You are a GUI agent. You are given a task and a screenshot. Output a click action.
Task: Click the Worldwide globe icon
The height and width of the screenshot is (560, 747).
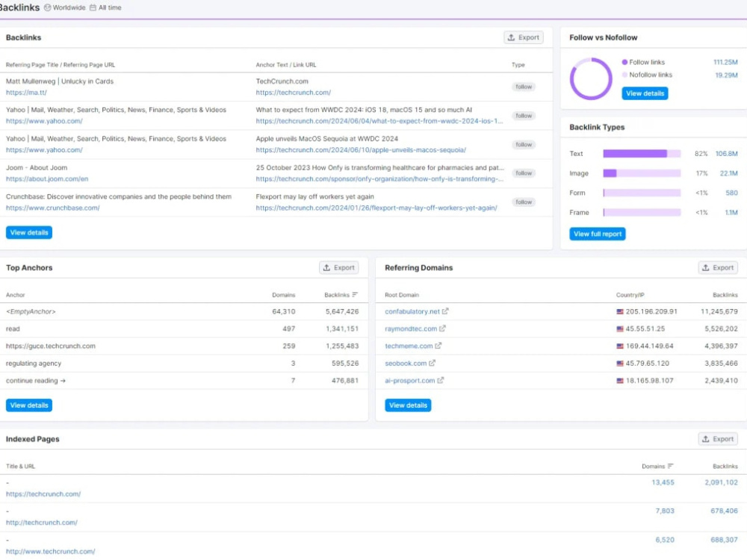[x=47, y=7]
